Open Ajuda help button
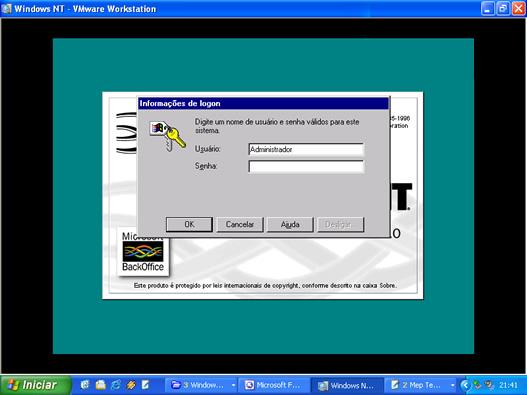Viewport: 527px width, 395px height. (290, 224)
